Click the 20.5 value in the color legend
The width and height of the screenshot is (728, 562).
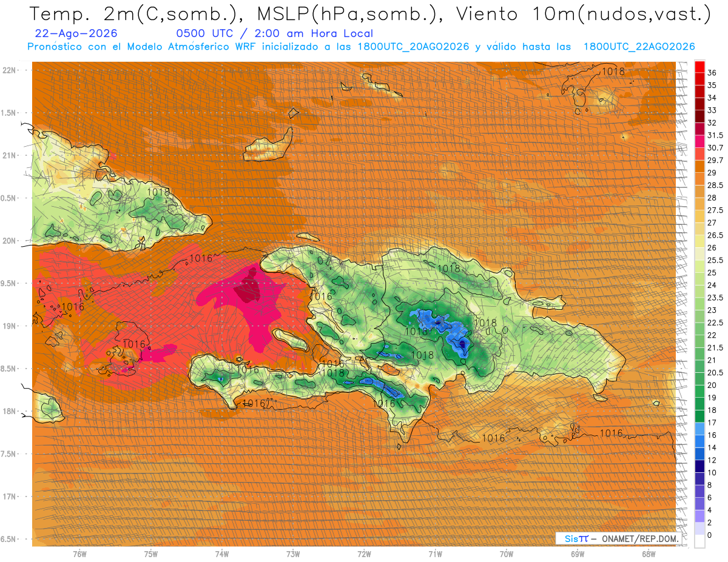click(x=715, y=373)
